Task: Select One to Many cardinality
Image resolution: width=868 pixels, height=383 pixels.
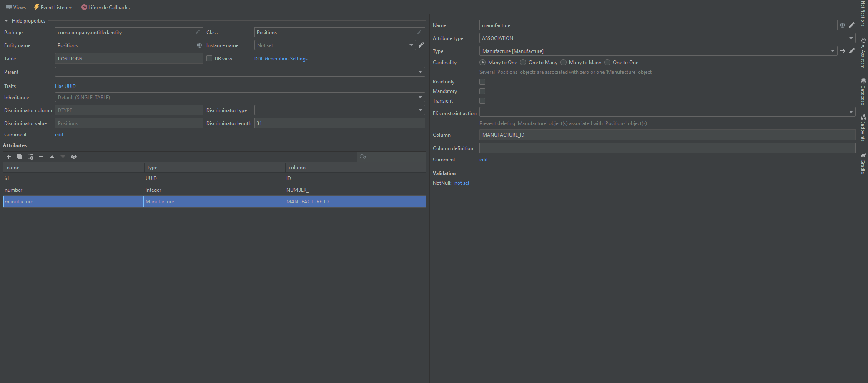Action: click(523, 62)
